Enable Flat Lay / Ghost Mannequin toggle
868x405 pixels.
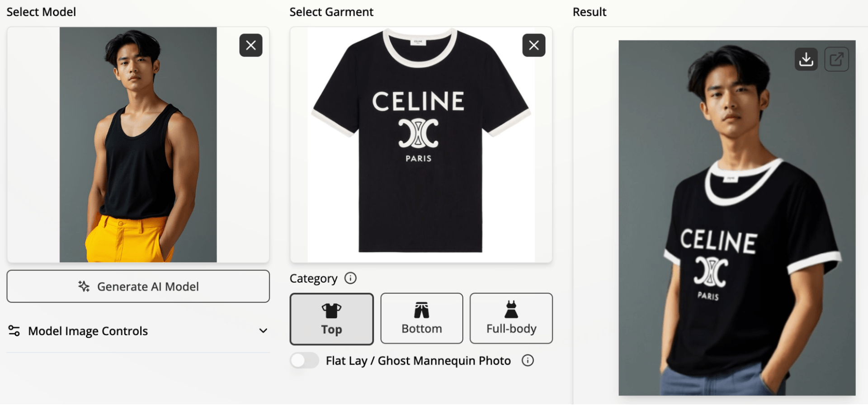point(305,360)
